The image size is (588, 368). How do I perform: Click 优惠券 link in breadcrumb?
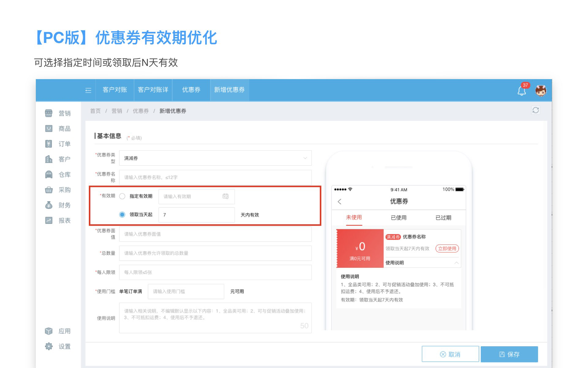(141, 111)
